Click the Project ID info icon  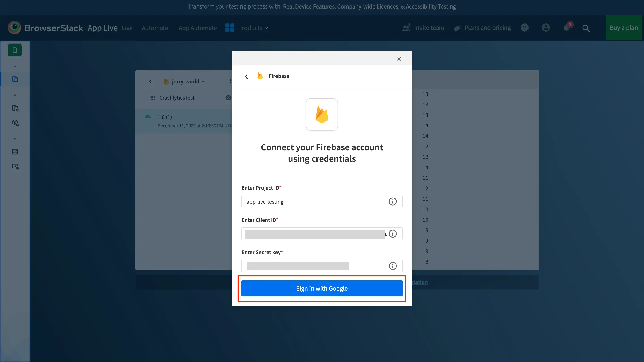click(x=392, y=201)
